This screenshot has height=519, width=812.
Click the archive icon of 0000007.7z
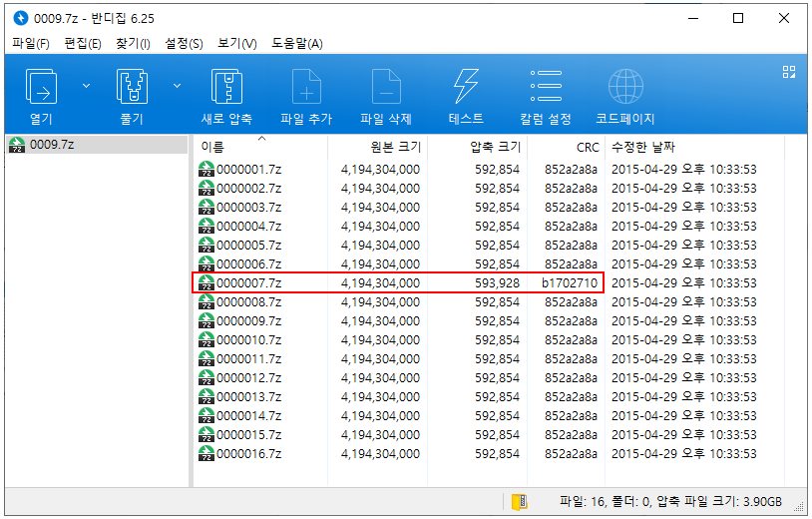pos(206,282)
